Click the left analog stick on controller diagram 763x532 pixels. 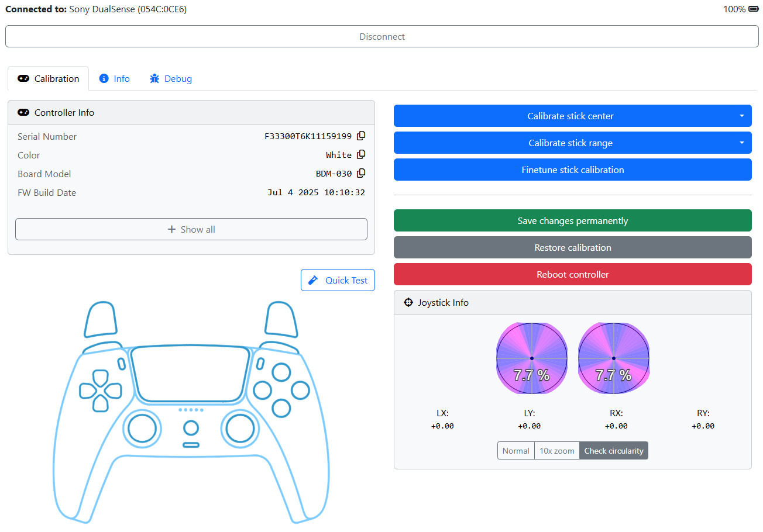coord(142,429)
